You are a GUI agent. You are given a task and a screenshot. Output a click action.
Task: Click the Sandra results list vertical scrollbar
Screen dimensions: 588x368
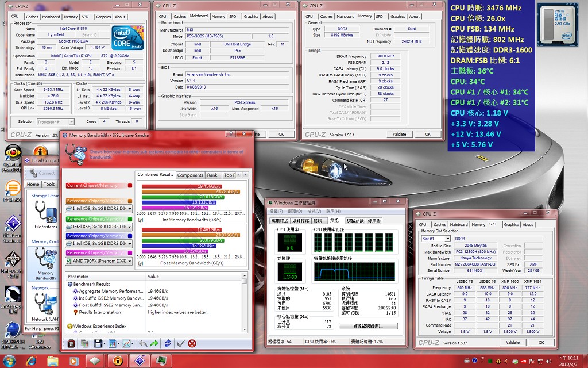click(245, 302)
